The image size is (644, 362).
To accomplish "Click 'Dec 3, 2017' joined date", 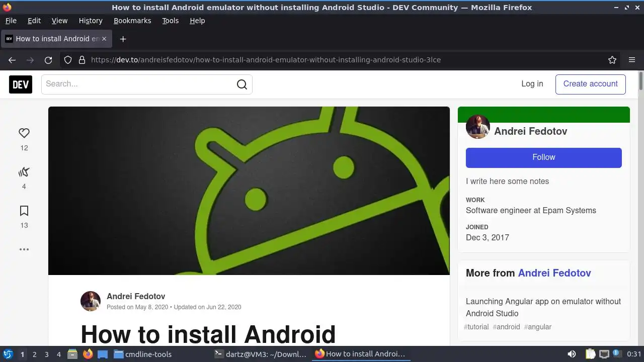I will coord(488,238).
